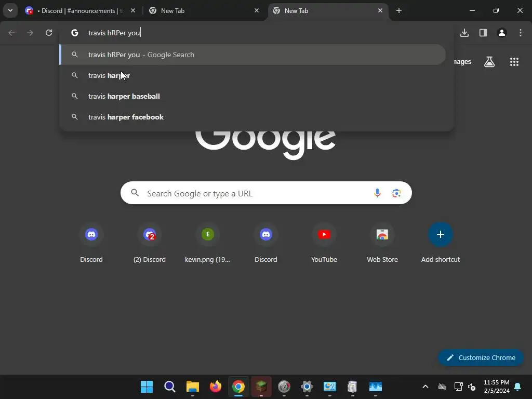Show hidden system tray icons
Viewport: 532px width, 399px height.
(x=425, y=387)
